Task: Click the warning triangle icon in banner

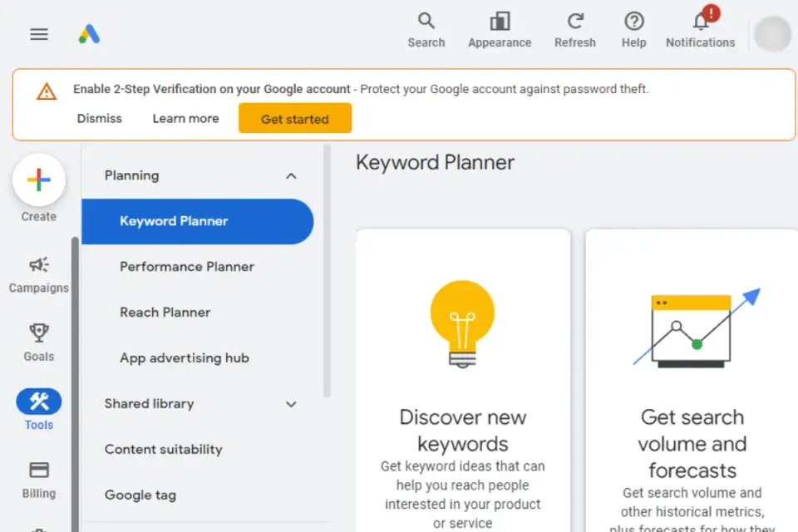Action: [x=47, y=91]
